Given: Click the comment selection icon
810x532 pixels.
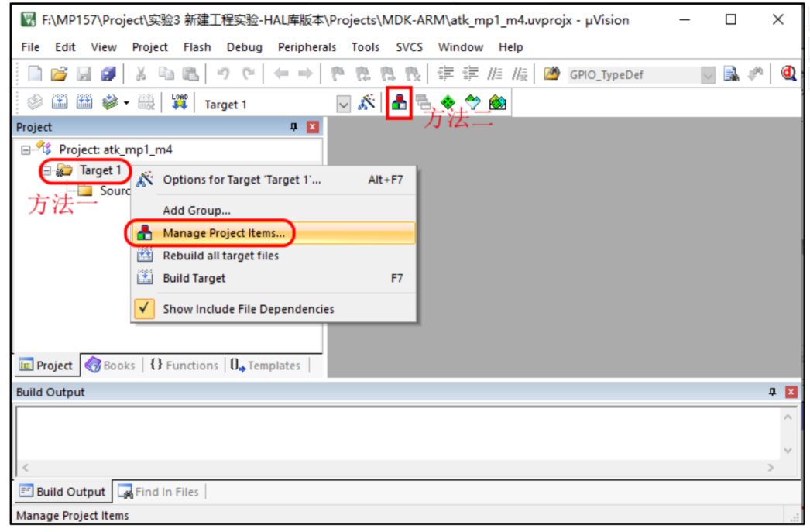Looking at the screenshot, I should coord(495,74).
